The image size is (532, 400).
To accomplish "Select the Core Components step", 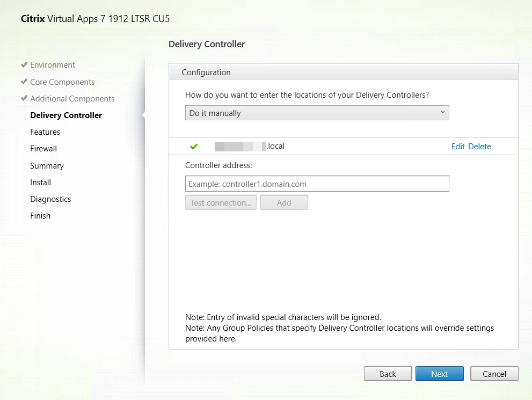I will coord(62,82).
